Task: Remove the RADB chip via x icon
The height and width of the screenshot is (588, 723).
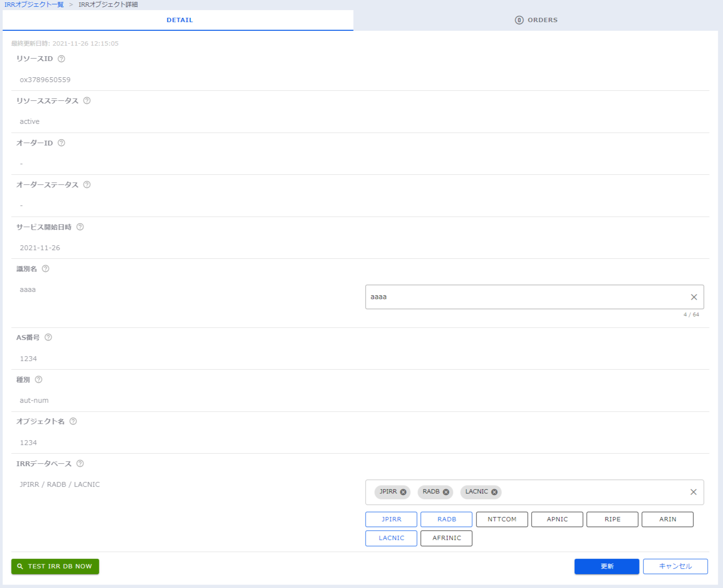Action: [446, 492]
